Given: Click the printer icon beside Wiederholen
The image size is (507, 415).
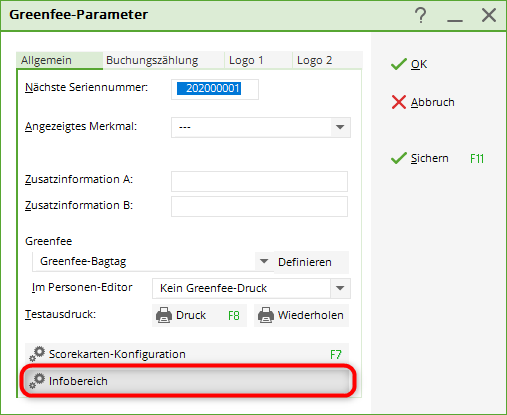Looking at the screenshot, I should (x=266, y=315).
